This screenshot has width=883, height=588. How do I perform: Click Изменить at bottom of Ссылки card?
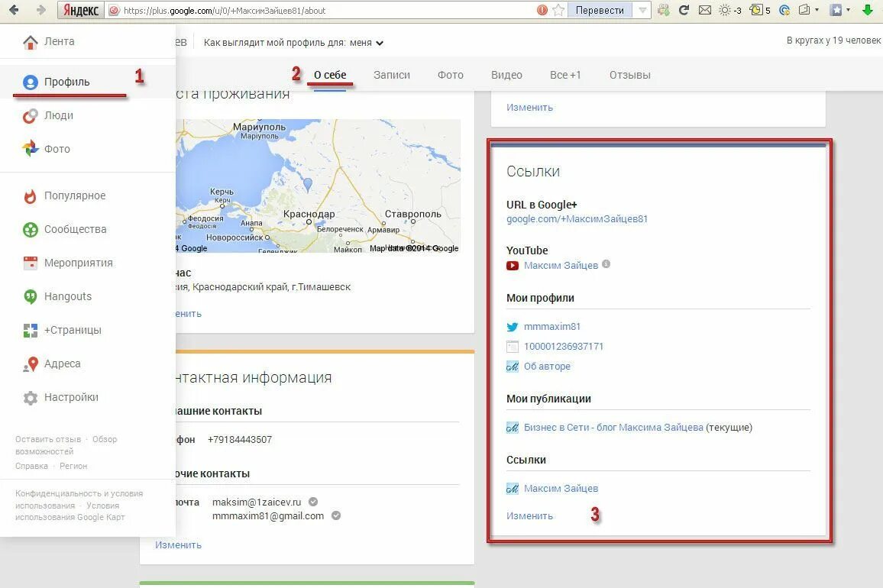click(529, 516)
